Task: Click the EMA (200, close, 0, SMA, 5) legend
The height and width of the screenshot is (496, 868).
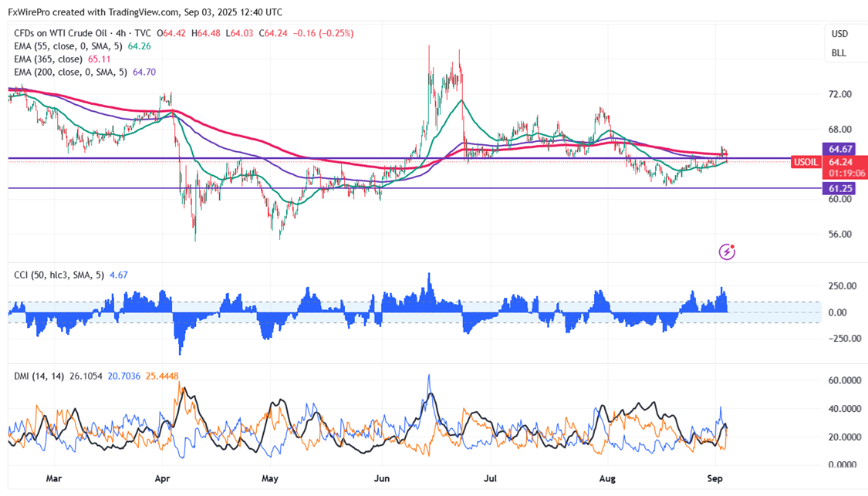Action: [x=70, y=72]
